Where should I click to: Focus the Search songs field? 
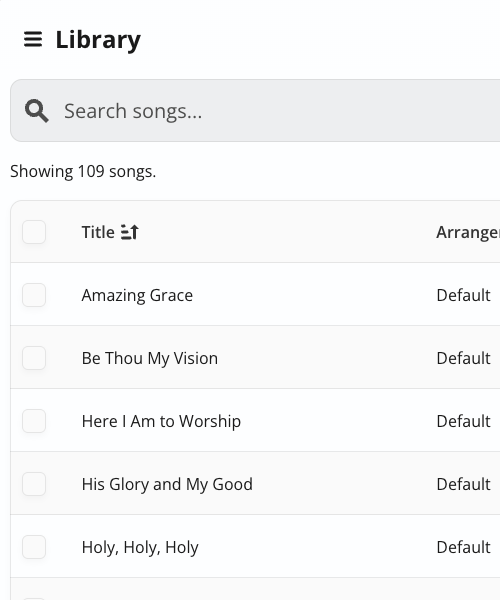pyautogui.click(x=255, y=111)
